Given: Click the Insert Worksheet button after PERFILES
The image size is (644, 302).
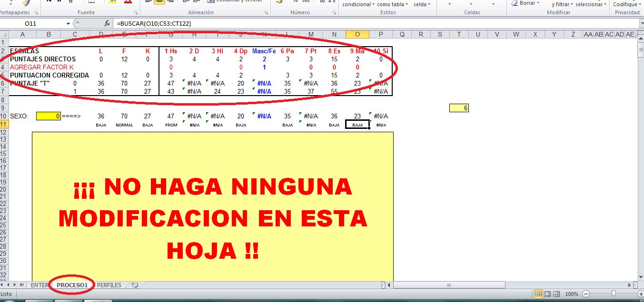Looking at the screenshot, I should (135, 284).
